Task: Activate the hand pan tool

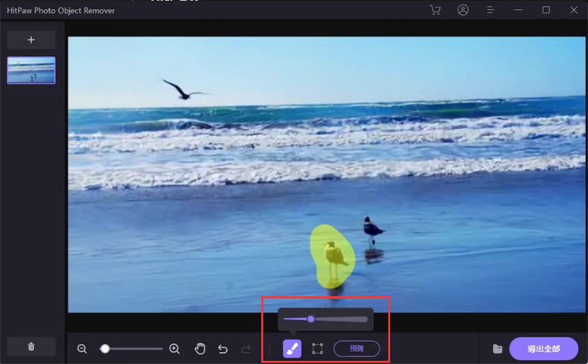Action: (199, 348)
